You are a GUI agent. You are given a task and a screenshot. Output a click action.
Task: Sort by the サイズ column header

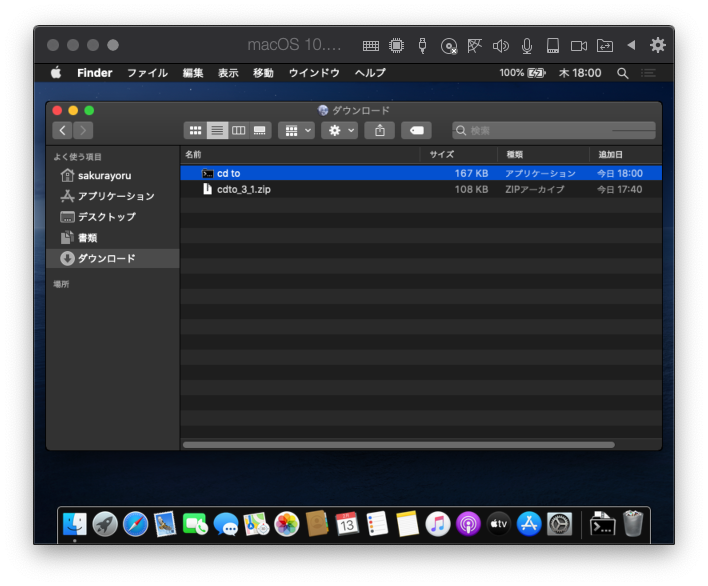(x=458, y=154)
